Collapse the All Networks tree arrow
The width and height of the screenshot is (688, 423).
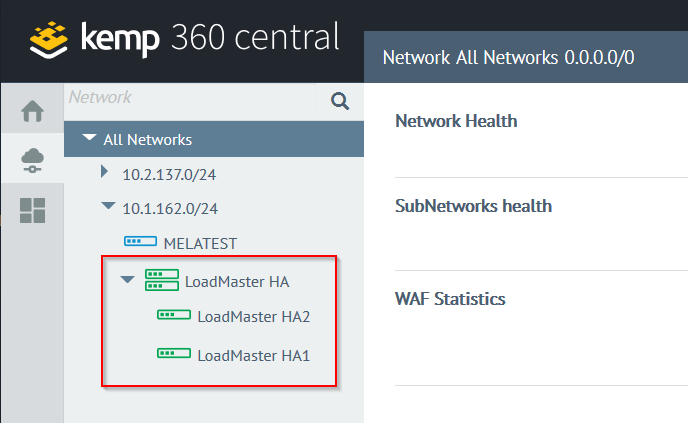point(90,138)
